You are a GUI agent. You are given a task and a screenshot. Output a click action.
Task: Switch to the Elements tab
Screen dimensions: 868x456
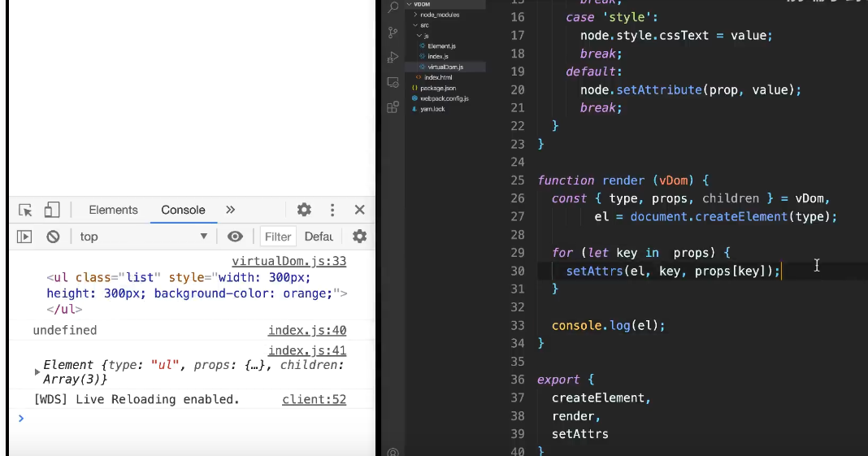[114, 210]
